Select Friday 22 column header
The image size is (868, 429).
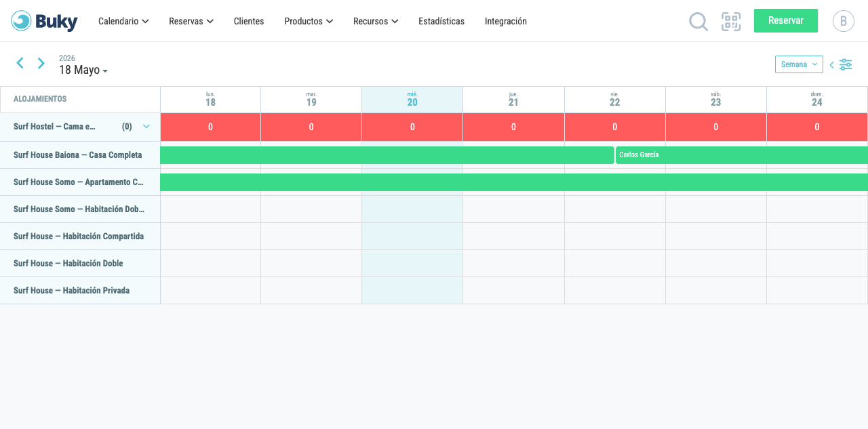tap(614, 100)
